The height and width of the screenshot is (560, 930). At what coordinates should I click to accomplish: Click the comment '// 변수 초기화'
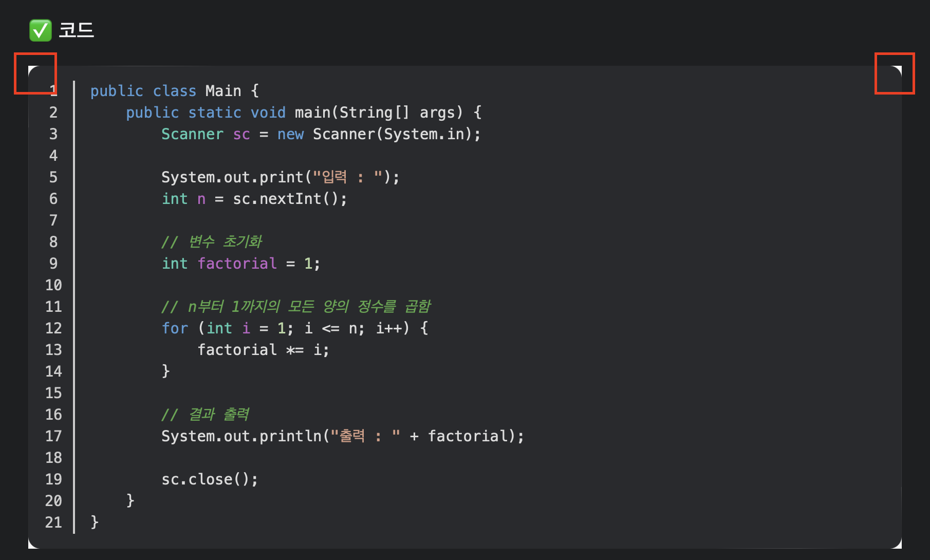click(x=212, y=242)
